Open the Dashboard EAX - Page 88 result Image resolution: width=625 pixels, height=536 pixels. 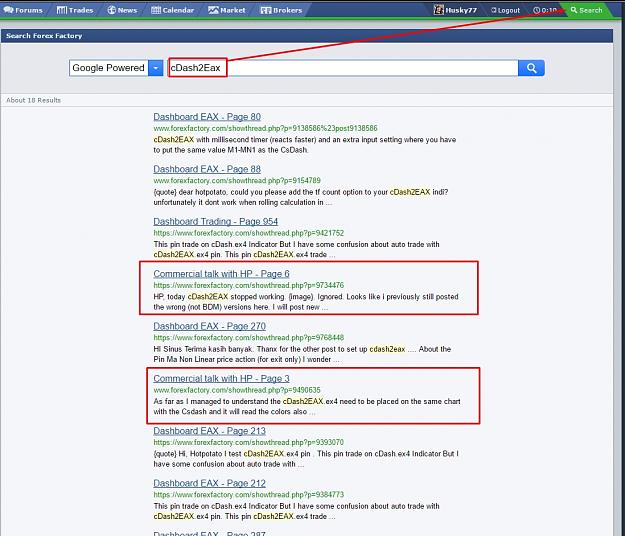207,169
